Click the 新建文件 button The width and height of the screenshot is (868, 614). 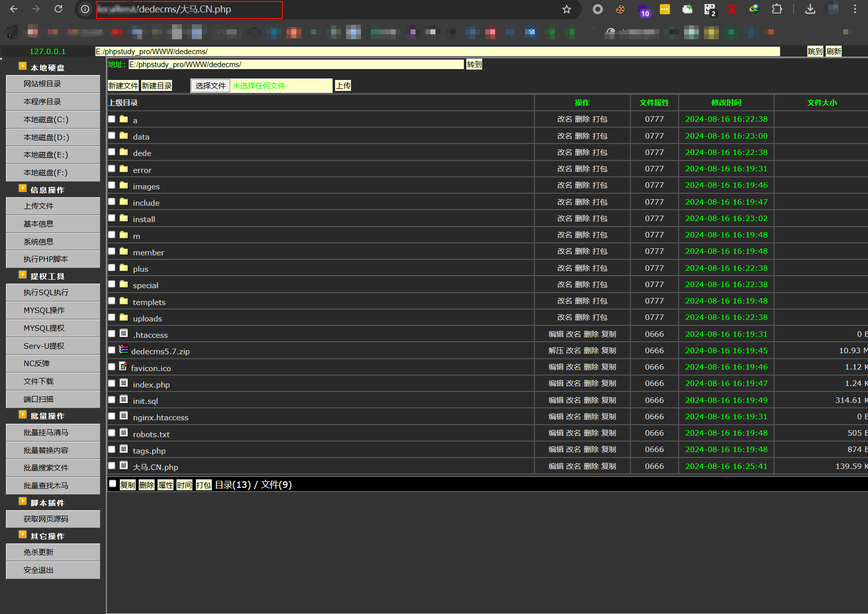coord(123,85)
